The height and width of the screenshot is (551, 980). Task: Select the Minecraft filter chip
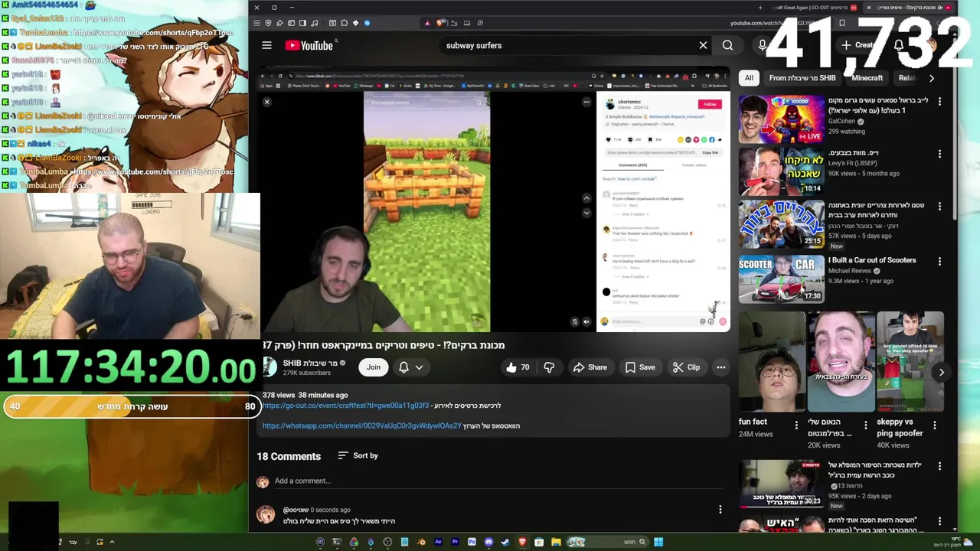point(867,77)
